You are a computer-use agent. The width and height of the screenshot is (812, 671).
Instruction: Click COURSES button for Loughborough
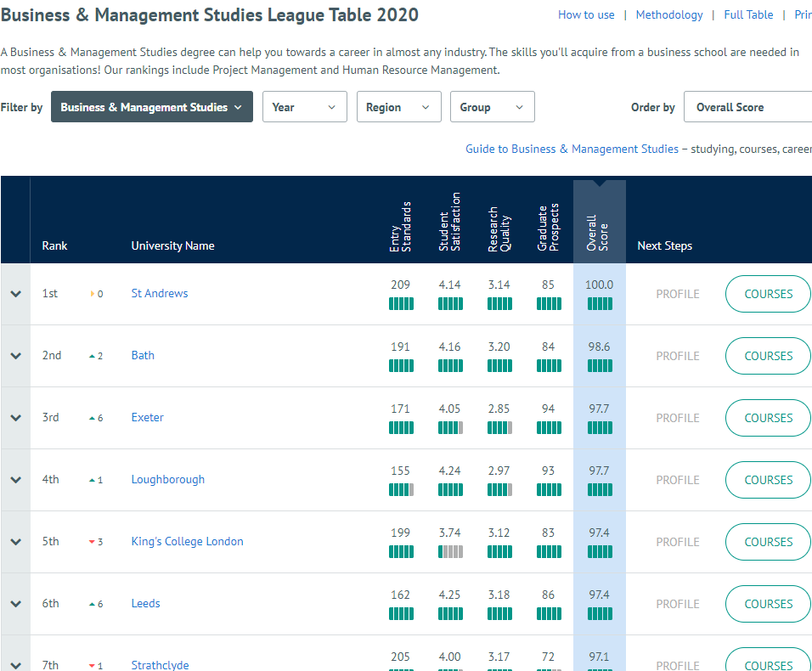coord(768,480)
